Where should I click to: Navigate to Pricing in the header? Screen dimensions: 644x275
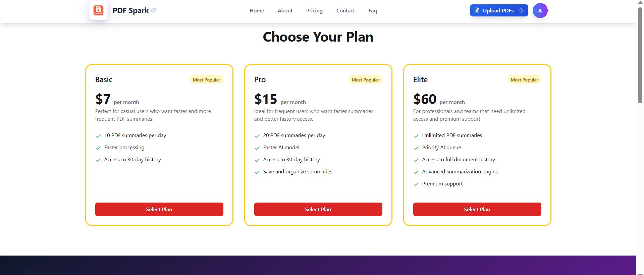(314, 11)
